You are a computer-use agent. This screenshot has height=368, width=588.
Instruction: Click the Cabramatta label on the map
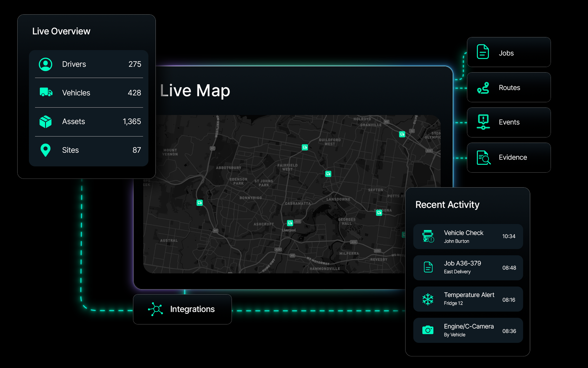pyautogui.click(x=298, y=203)
